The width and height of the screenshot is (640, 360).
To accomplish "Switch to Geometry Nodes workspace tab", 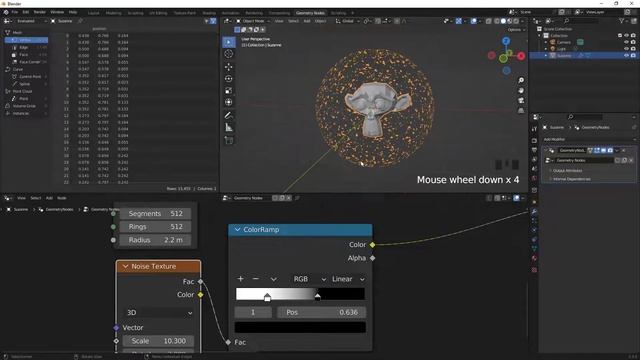I will click(310, 13).
